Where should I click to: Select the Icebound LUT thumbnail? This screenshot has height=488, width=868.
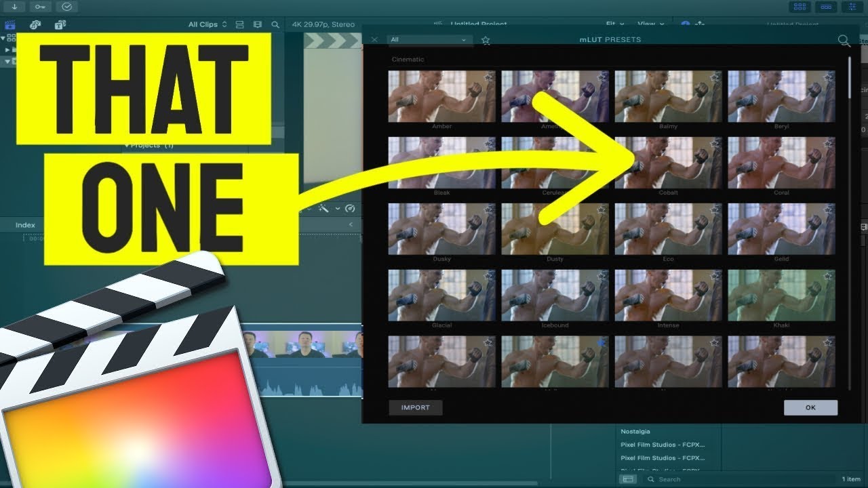click(x=555, y=296)
